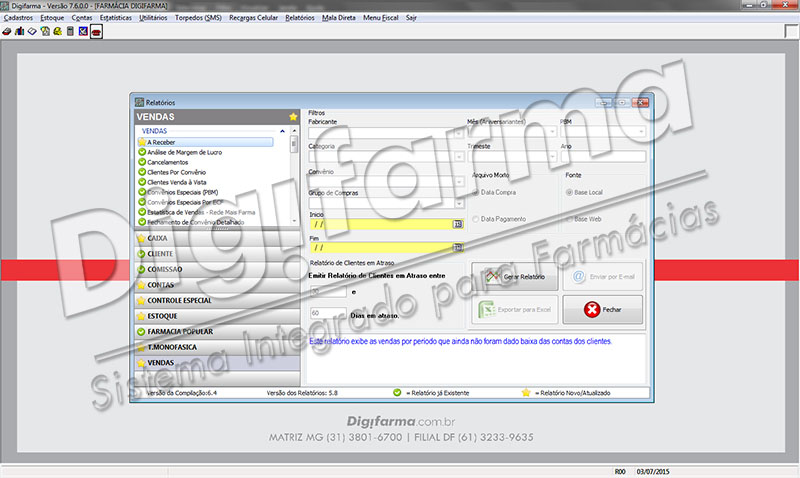Open the Fabricante dropdown
This screenshot has height=478, width=800.
[x=459, y=133]
